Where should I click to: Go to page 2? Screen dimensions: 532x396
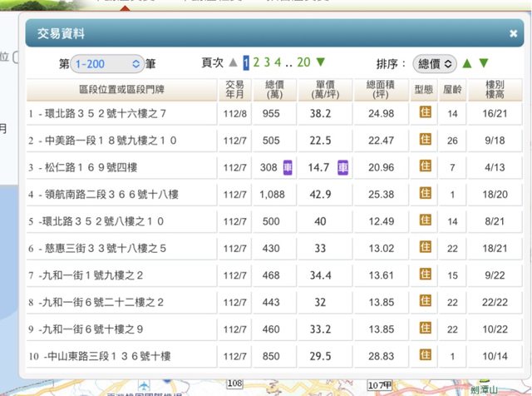tap(257, 62)
